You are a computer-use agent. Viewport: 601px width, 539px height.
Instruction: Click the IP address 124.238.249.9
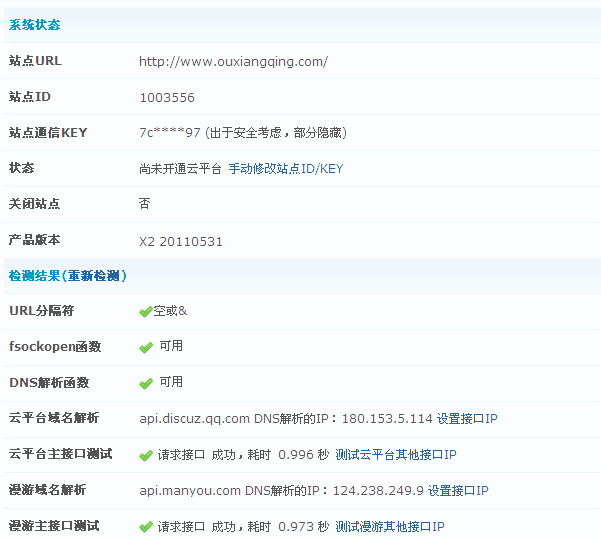378,491
